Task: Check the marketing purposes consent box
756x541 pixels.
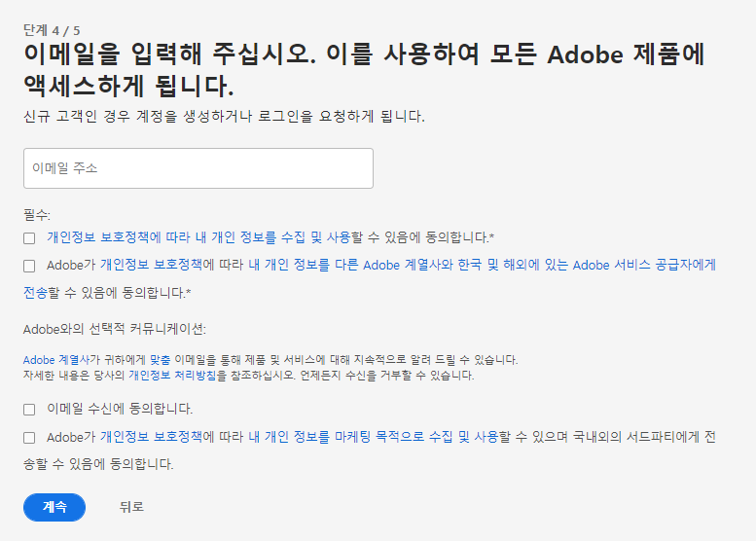Action: [x=29, y=438]
